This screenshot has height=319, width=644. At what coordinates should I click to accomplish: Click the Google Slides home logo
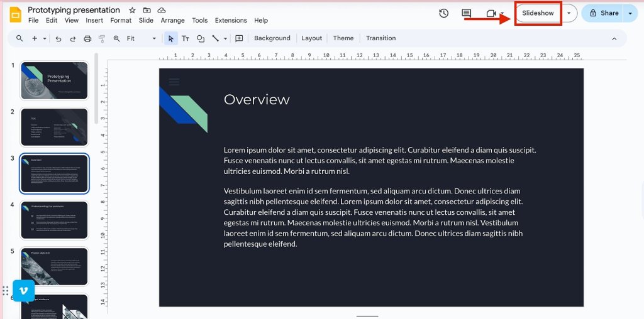click(16, 15)
